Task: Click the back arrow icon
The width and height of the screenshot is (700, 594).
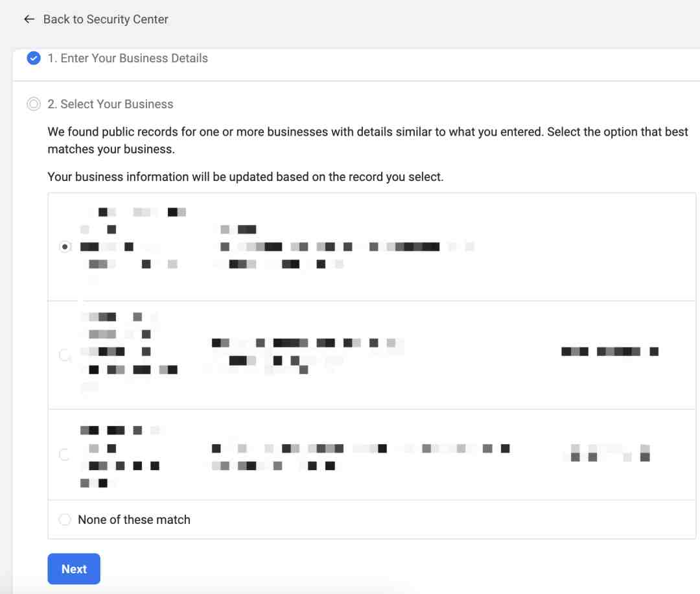Action: (x=29, y=19)
